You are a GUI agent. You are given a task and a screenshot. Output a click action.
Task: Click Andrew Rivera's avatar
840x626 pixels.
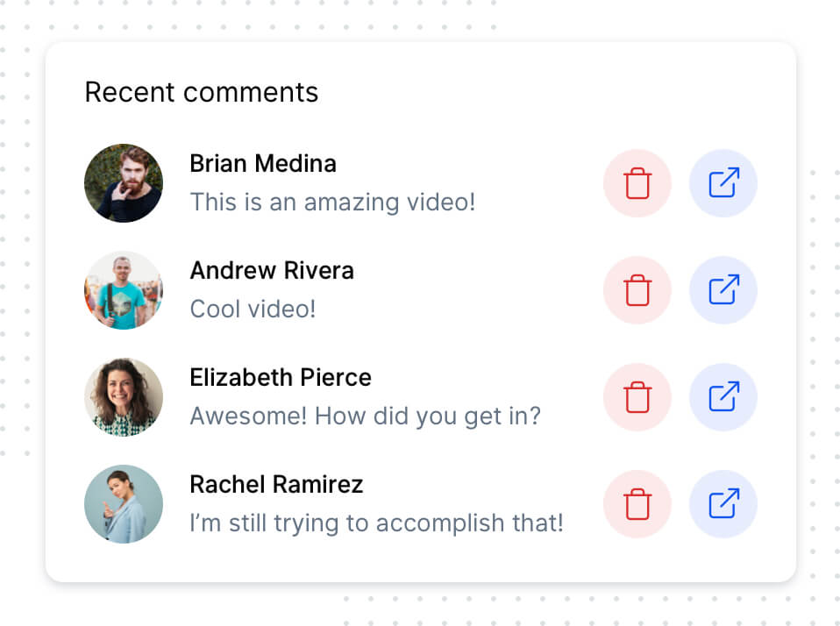pos(123,290)
